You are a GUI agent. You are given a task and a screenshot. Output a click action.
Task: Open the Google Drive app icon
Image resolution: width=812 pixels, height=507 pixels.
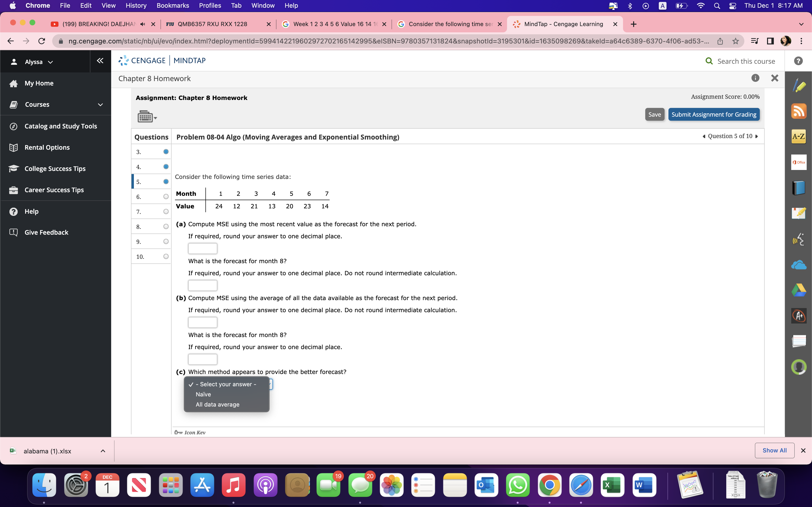(x=798, y=290)
